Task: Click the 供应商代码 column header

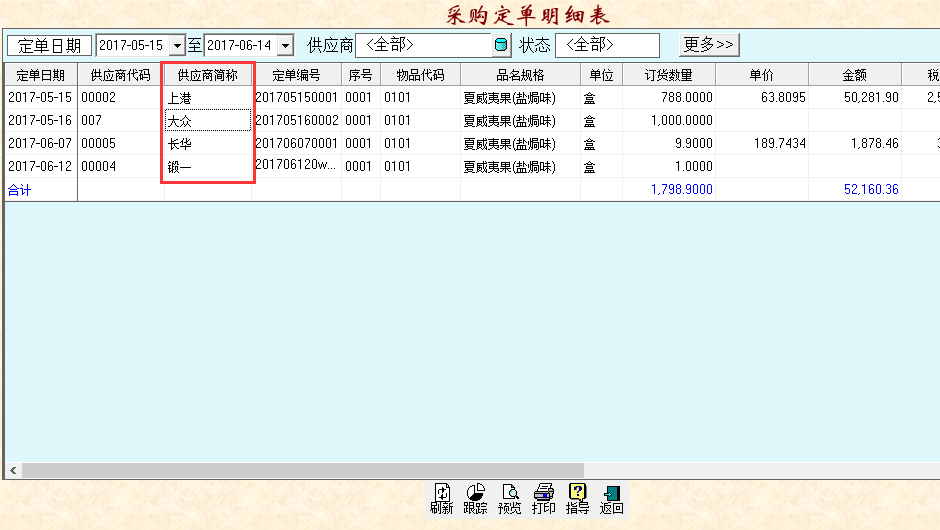Action: [x=120, y=75]
